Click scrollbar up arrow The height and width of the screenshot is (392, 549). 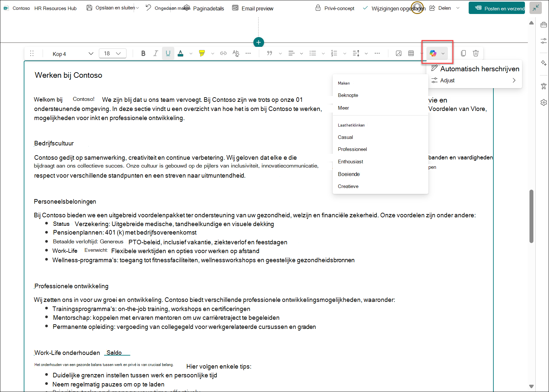531,23
